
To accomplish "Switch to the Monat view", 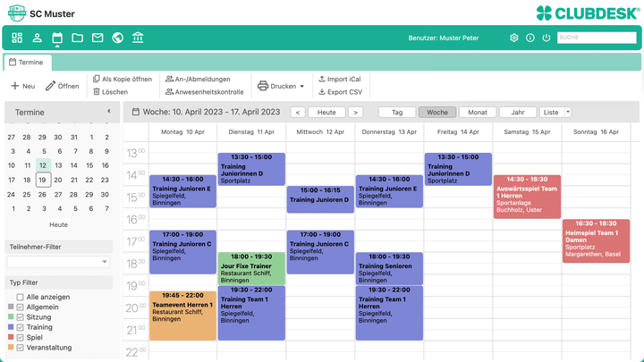I will click(x=478, y=113).
